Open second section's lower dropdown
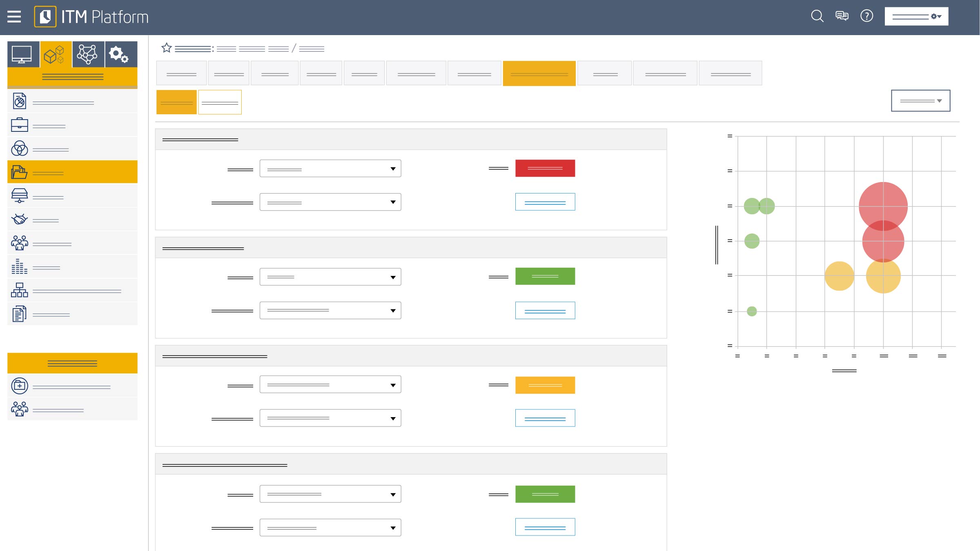The height and width of the screenshot is (551, 980). (x=330, y=310)
